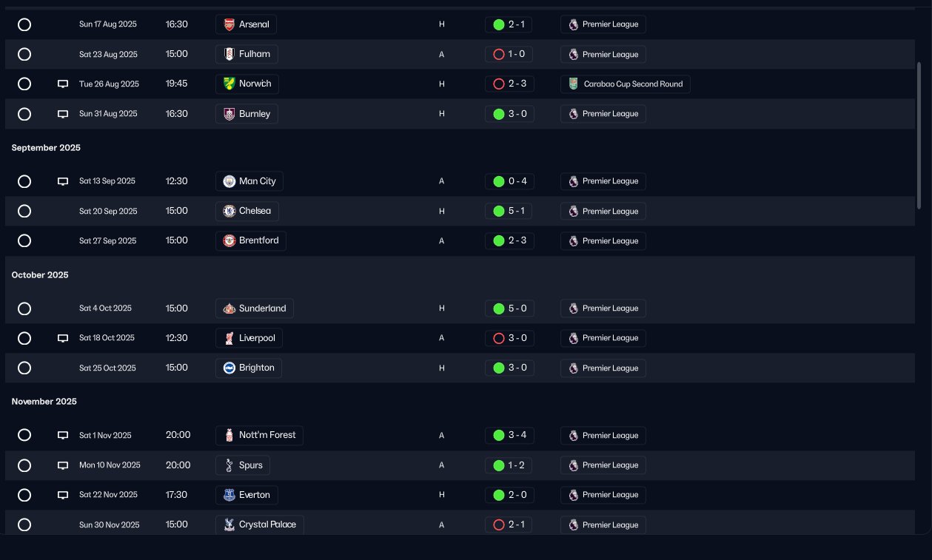932x560 pixels.
Task: Open Premier League tag in Man City row
Action: [603, 181]
